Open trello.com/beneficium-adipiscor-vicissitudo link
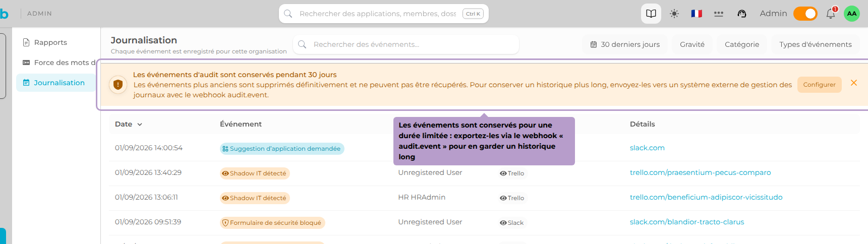 [x=706, y=197]
